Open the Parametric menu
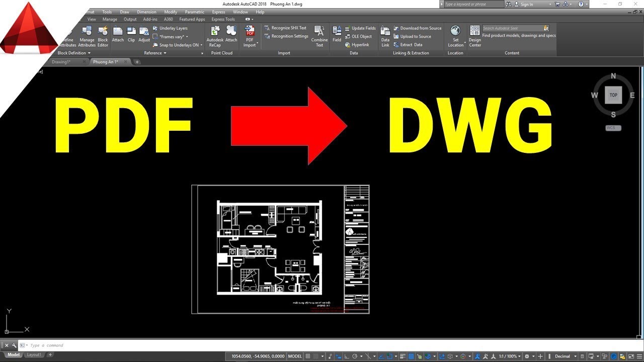Viewport: 644px width, 362px height. click(195, 12)
